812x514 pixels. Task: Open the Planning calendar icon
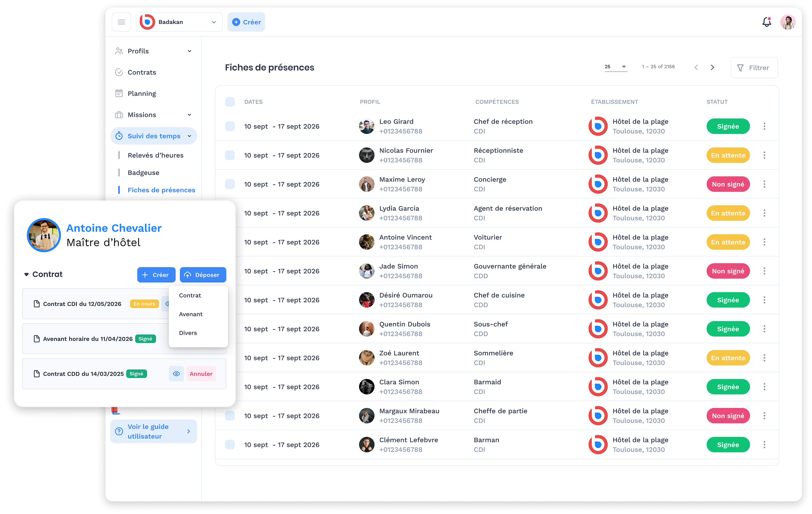(119, 93)
